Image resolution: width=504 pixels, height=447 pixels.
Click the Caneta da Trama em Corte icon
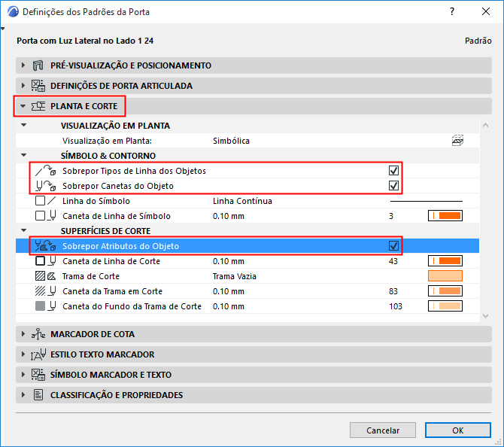point(45,291)
